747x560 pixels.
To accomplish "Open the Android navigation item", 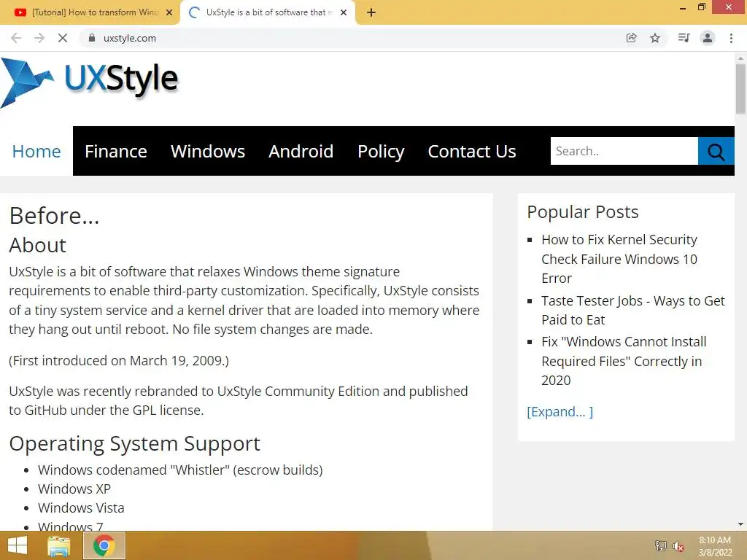I will 301,151.
